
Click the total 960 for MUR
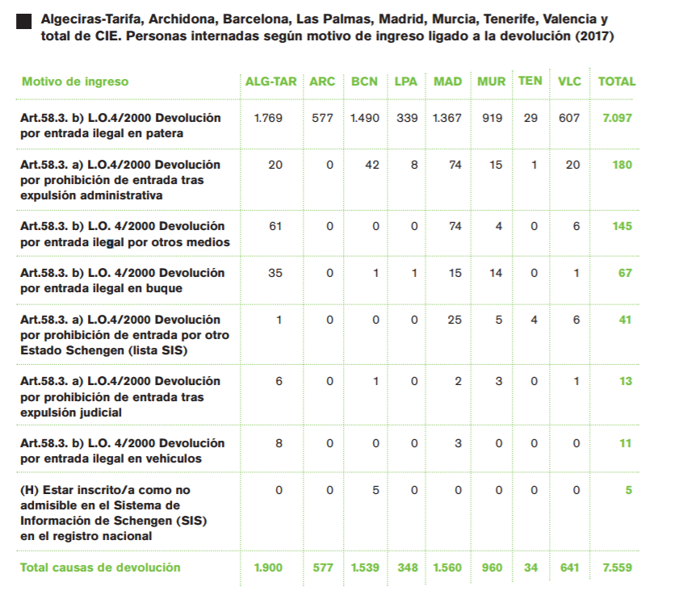click(x=492, y=568)
